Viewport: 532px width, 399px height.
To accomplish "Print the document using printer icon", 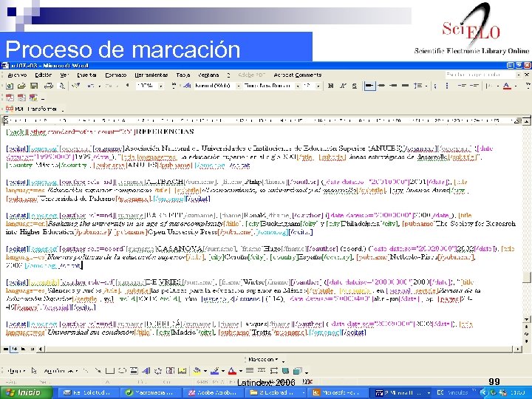I will click(x=49, y=86).
